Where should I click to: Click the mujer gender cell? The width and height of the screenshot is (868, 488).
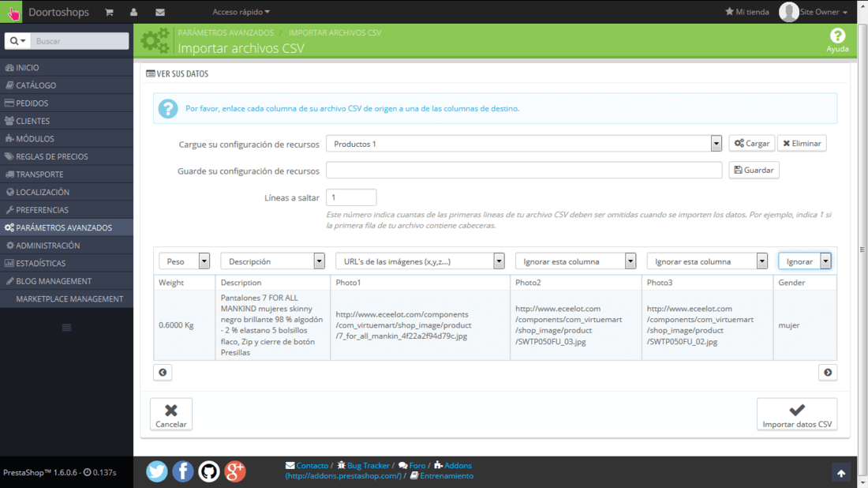pyautogui.click(x=805, y=325)
